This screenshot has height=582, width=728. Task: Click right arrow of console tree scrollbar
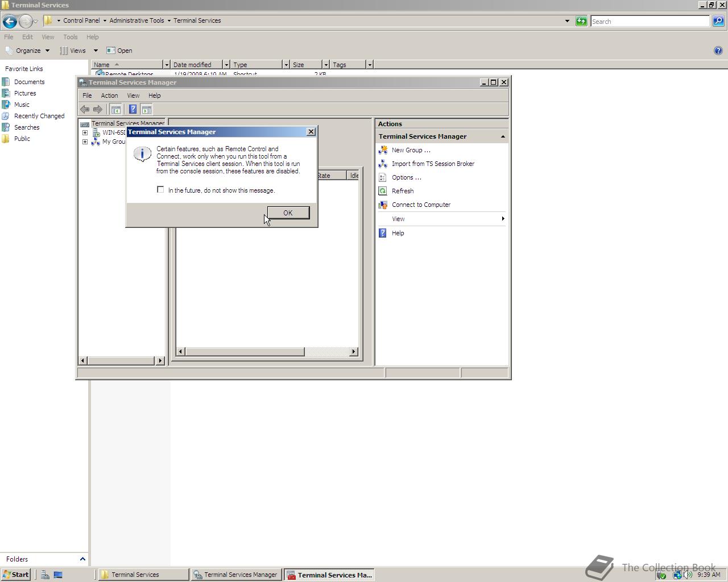(x=160, y=360)
